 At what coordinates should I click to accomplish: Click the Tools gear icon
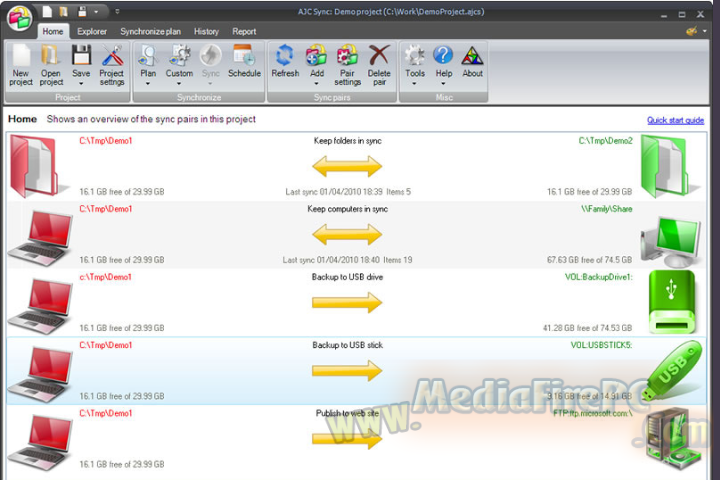(x=415, y=56)
